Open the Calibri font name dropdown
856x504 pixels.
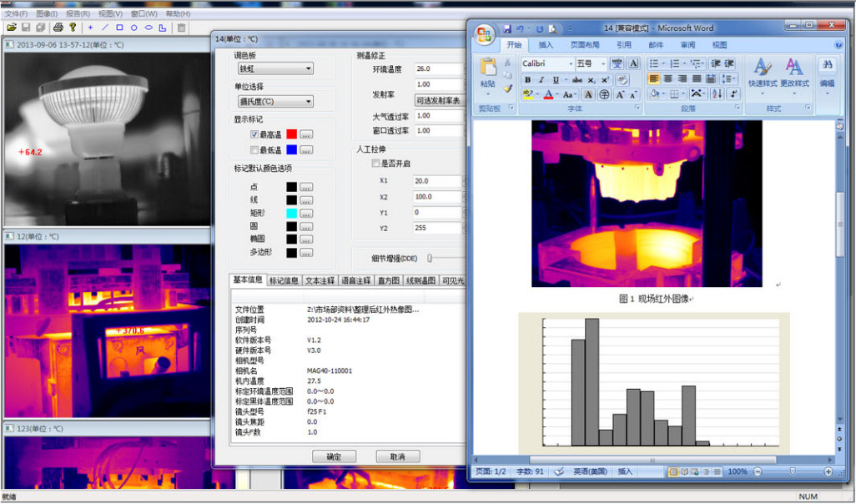571,64
